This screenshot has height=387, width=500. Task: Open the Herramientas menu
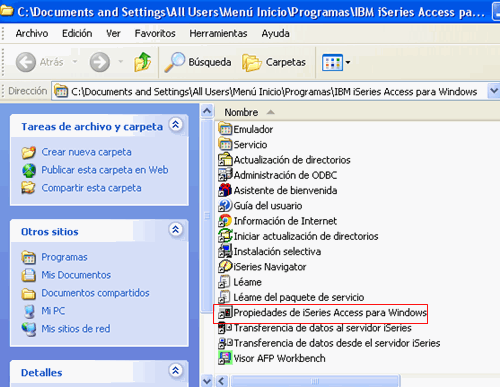click(218, 33)
